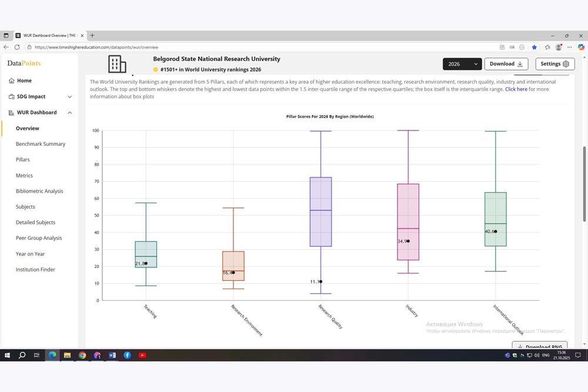Go to Bibliometric Analysis page

pyautogui.click(x=39, y=191)
